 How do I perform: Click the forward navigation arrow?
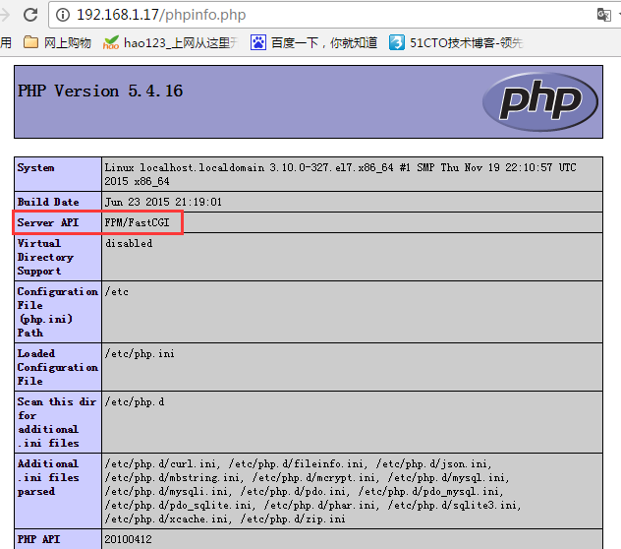[4, 15]
